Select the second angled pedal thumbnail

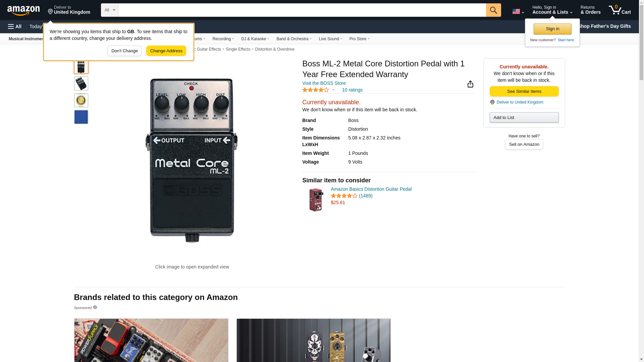(x=81, y=83)
